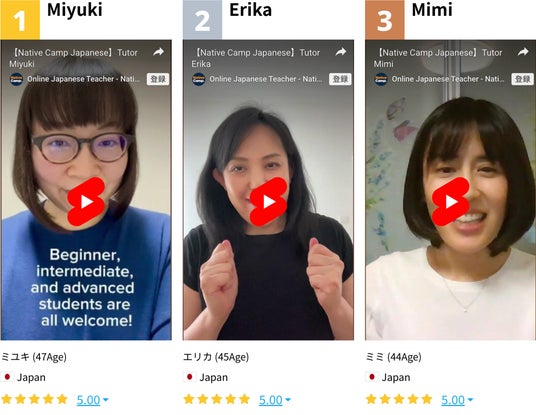The height and width of the screenshot is (415, 536).
Task: Expand Mimi's 5.00 rating dropdown
Action: pos(457,400)
